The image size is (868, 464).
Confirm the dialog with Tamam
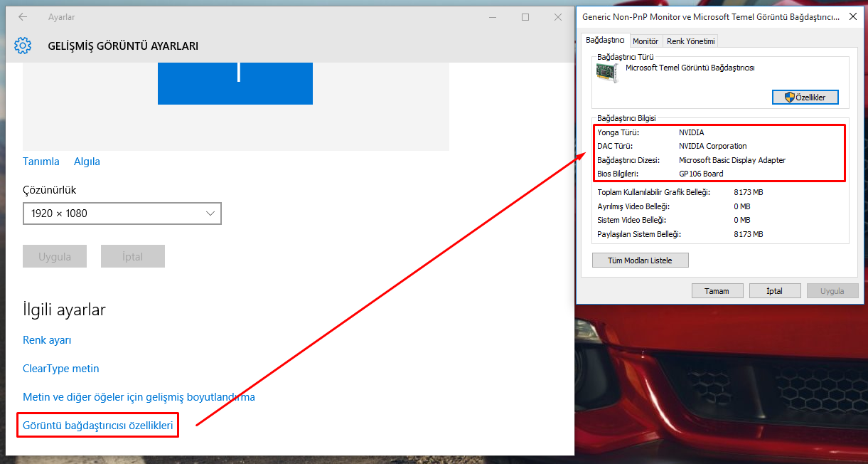coord(717,291)
